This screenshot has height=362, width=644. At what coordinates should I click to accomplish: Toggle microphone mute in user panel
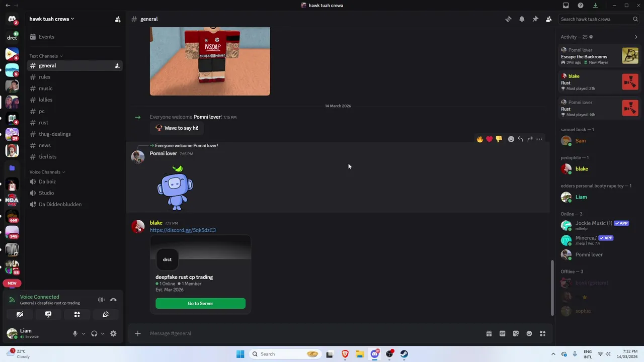pyautogui.click(x=75, y=333)
